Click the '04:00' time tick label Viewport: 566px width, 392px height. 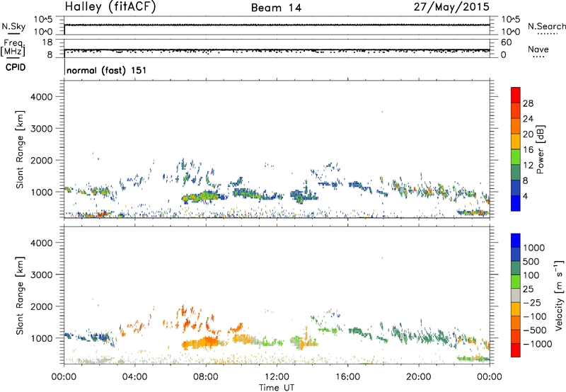click(135, 377)
